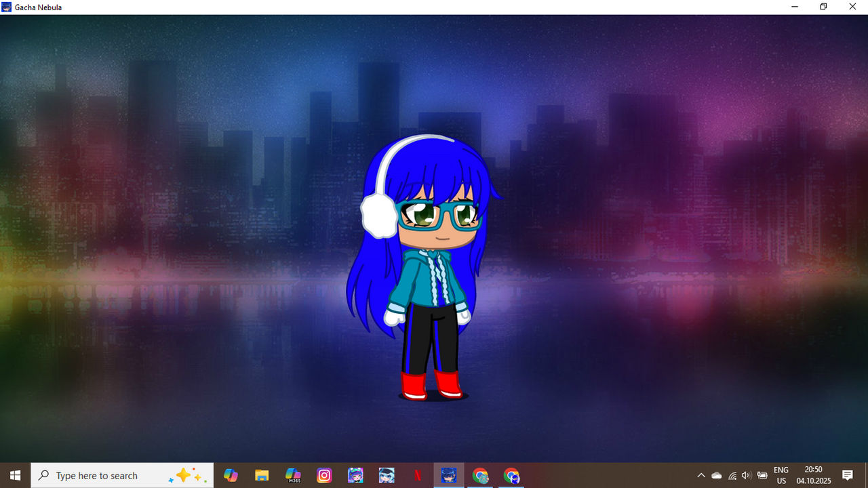868x488 pixels.
Task: Open File Explorer from the taskbar
Action: [262, 475]
